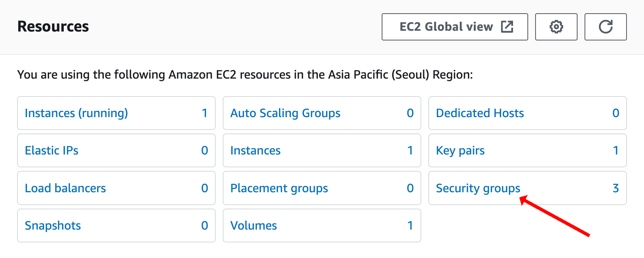Open Volumes resource link
This screenshot has height=258, width=644.
[x=253, y=226]
